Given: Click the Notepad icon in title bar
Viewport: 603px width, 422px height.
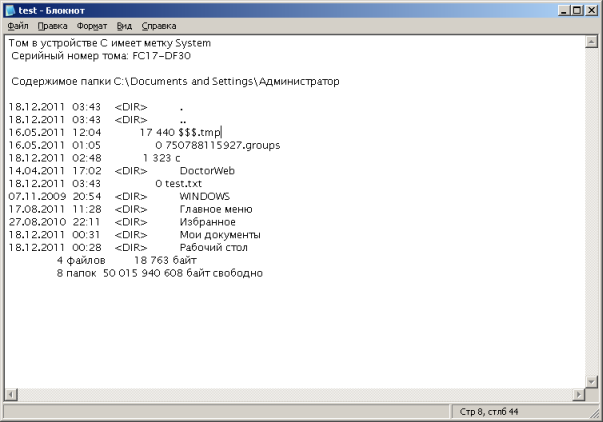Looking at the screenshot, I should click(10, 10).
